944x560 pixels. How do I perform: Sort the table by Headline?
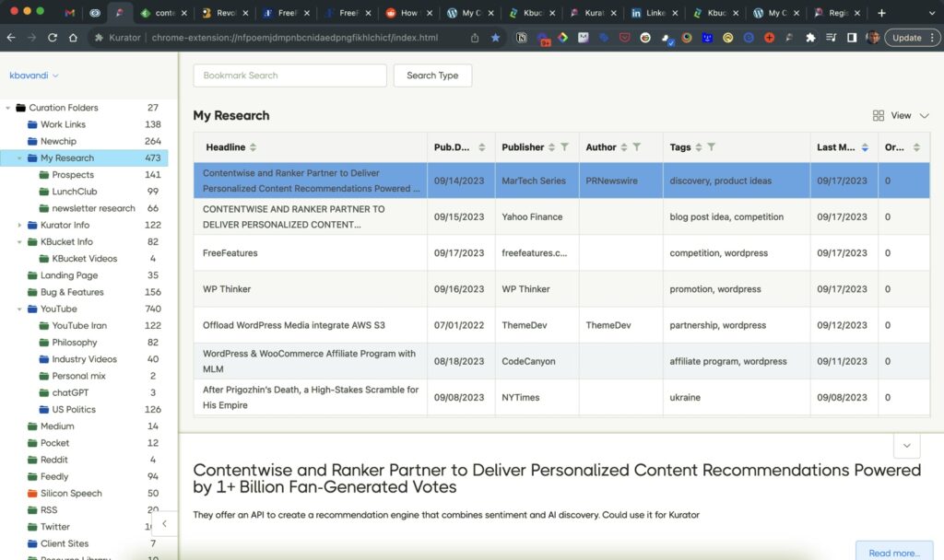254,147
